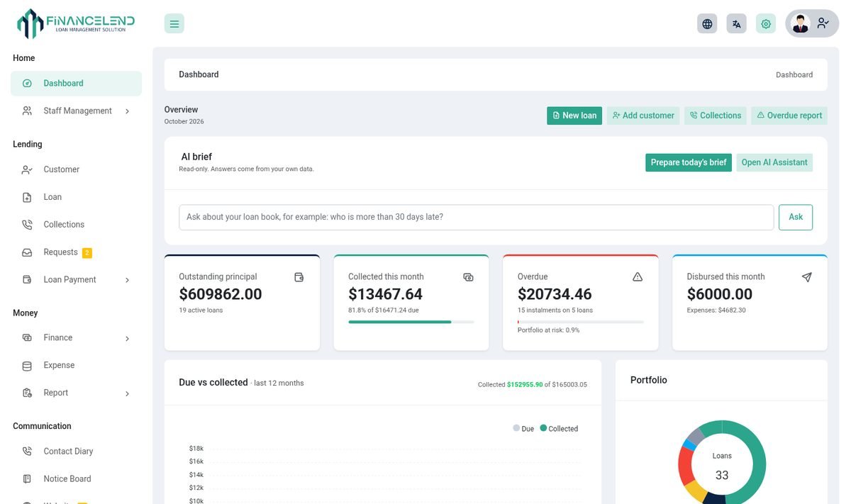This screenshot has height=504, width=851.
Task: Click Prepare today's brief
Action: [x=689, y=162]
